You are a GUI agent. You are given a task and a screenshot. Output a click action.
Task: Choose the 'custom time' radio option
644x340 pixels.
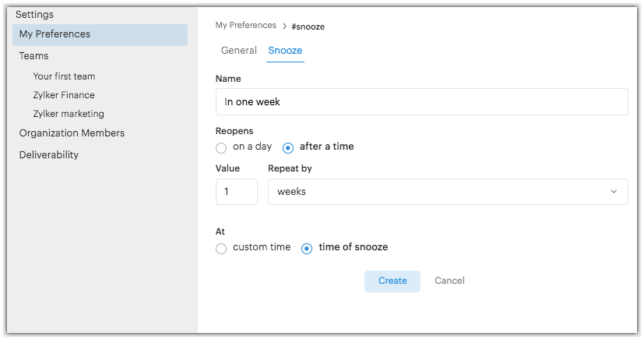pos(222,248)
